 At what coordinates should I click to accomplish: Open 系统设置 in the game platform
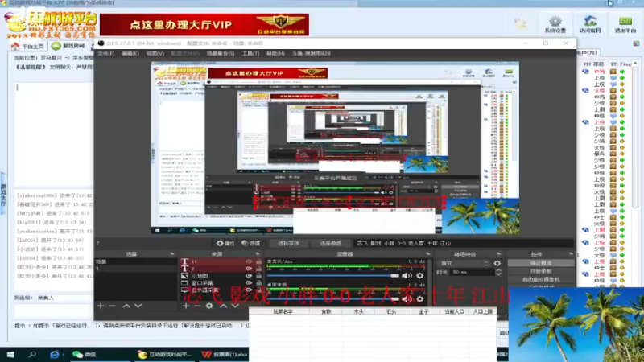pyautogui.click(x=555, y=24)
